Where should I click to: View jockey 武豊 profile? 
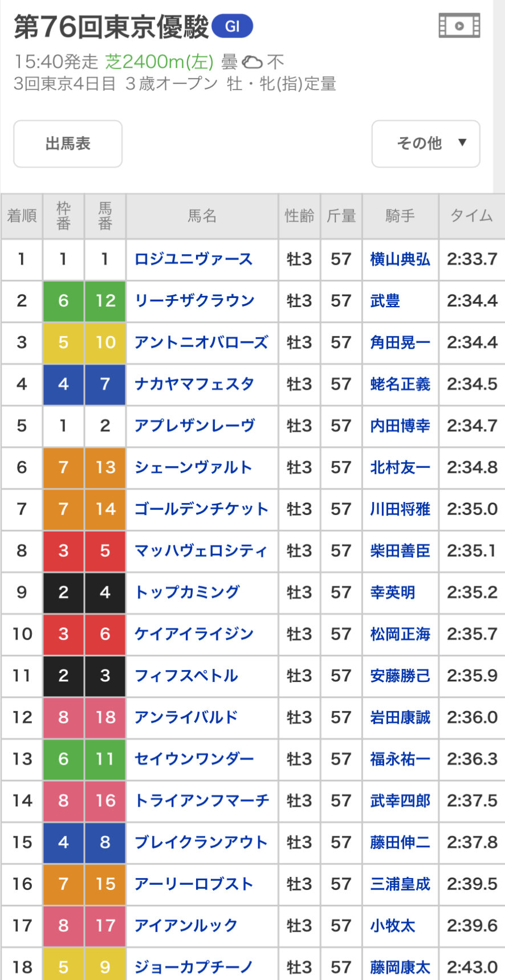[x=385, y=301]
